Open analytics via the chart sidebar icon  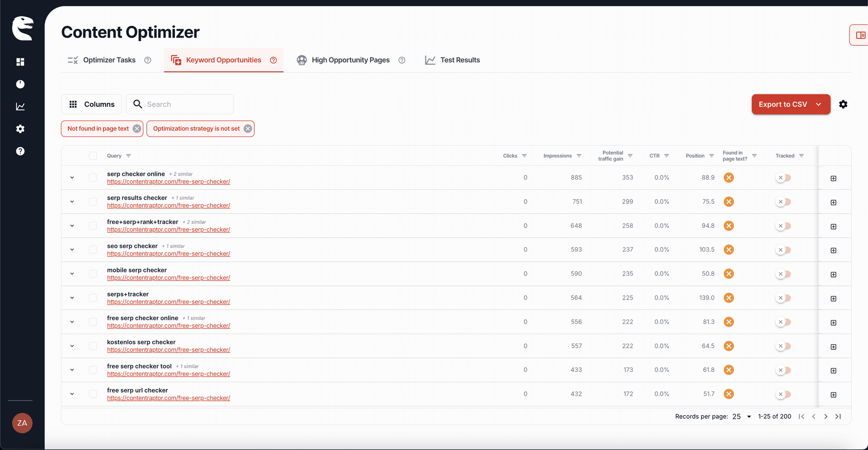click(x=20, y=107)
